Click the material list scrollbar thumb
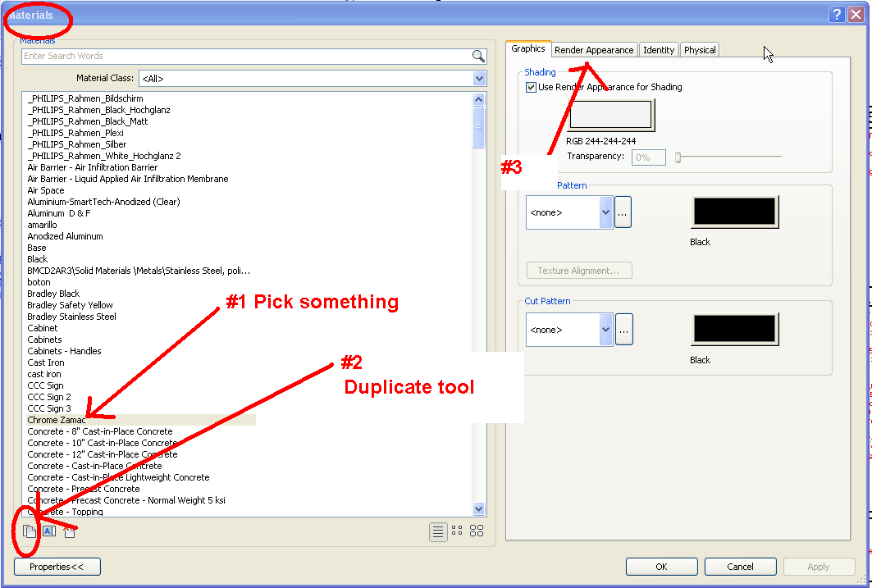This screenshot has width=872, height=588. [x=478, y=127]
